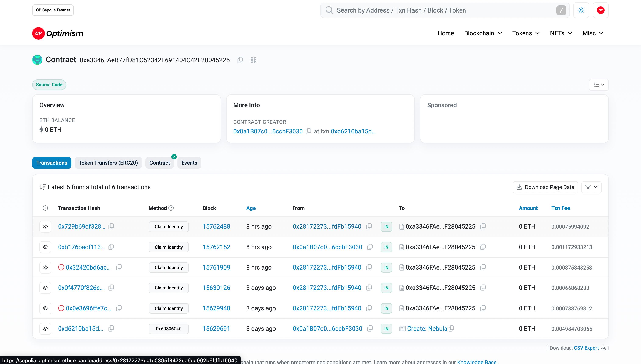Expand the Misc navigation dropdown
The image size is (641, 364).
594,33
